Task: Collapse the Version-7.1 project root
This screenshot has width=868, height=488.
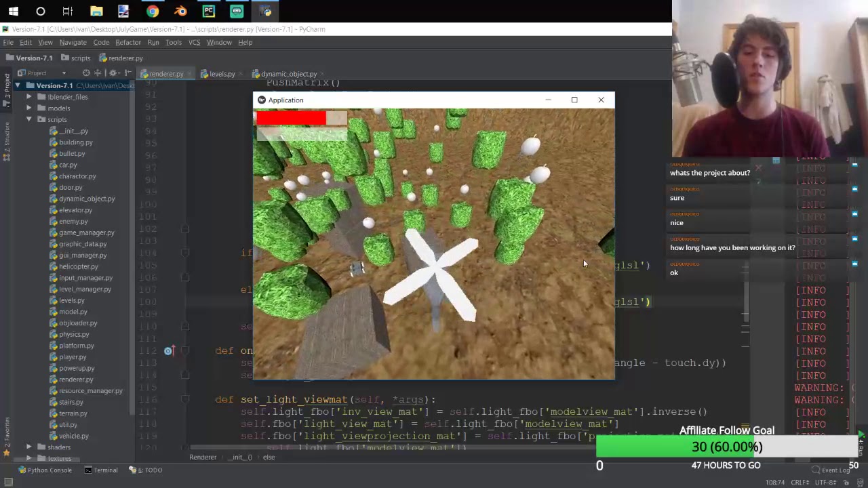Action: pos(18,85)
